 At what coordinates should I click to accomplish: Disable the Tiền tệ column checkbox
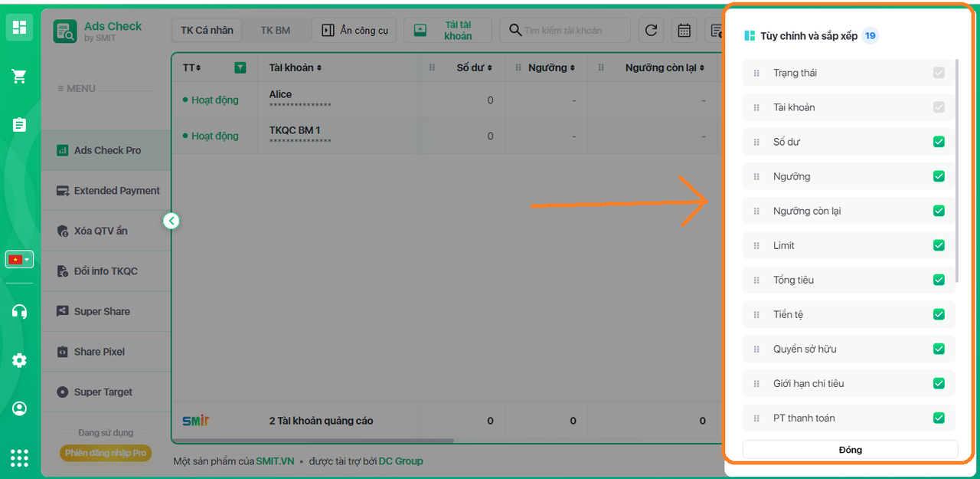(939, 314)
